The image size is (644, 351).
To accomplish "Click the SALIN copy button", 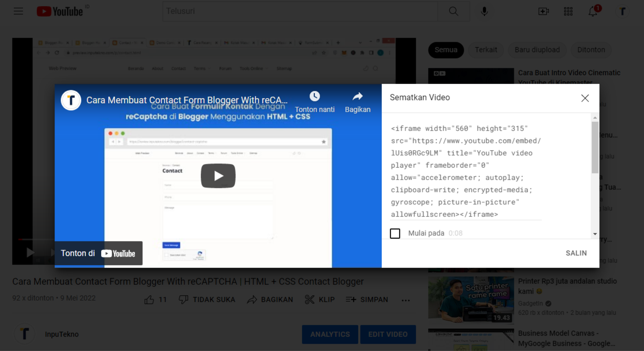I will click(576, 253).
